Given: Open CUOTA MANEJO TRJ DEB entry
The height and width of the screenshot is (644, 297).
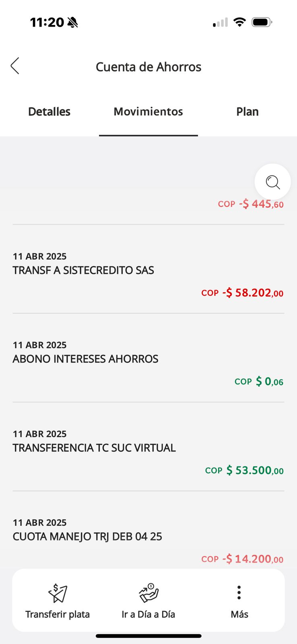Looking at the screenshot, I should (87, 537).
